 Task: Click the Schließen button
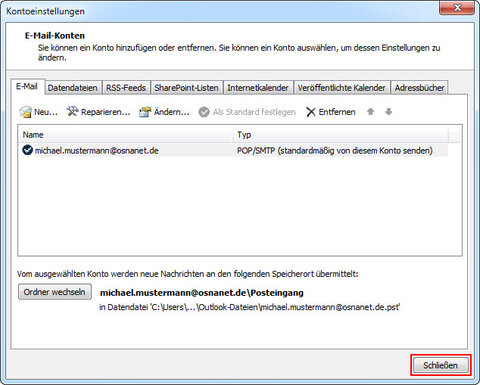[x=440, y=365]
